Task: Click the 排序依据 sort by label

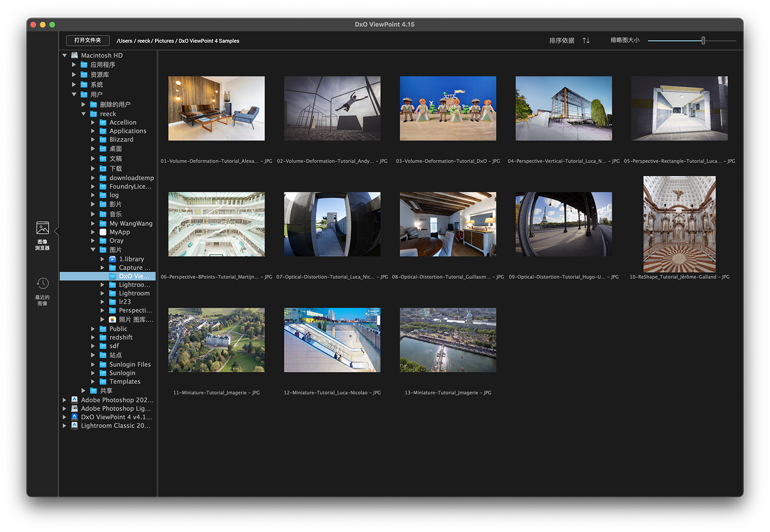Action: pos(562,41)
